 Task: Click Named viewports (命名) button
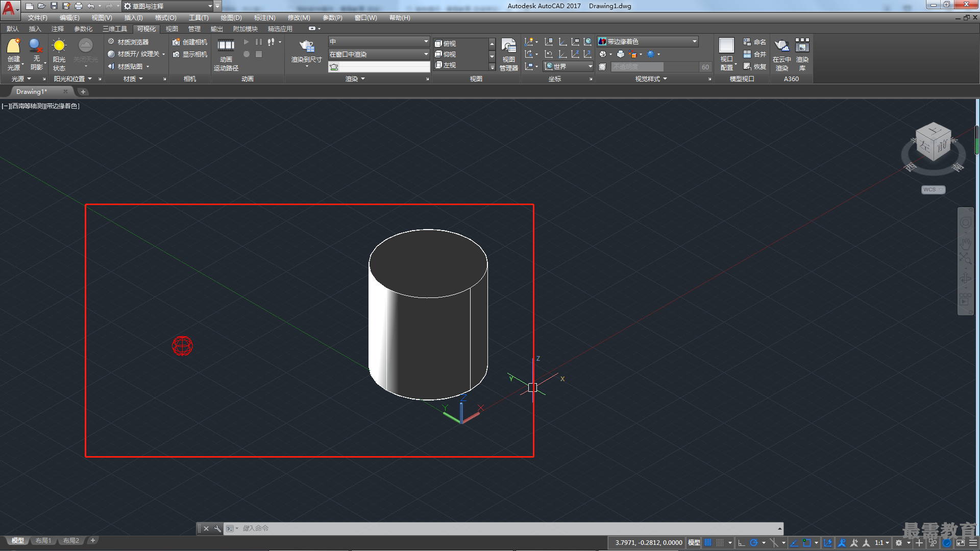point(754,42)
